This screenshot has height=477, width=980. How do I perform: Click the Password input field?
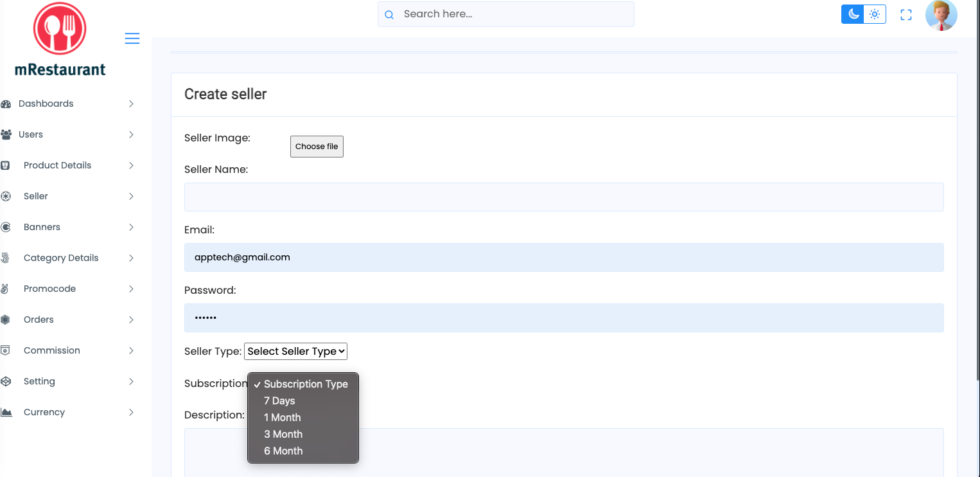(564, 318)
